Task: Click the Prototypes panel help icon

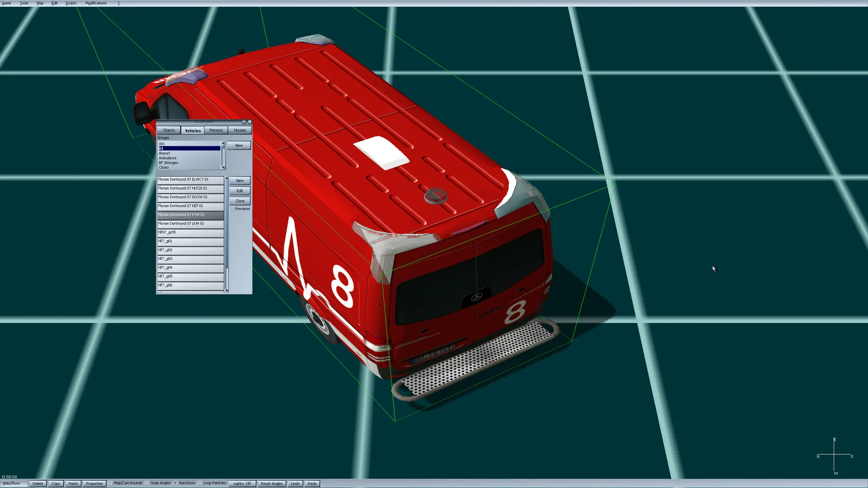Action: click(244, 122)
